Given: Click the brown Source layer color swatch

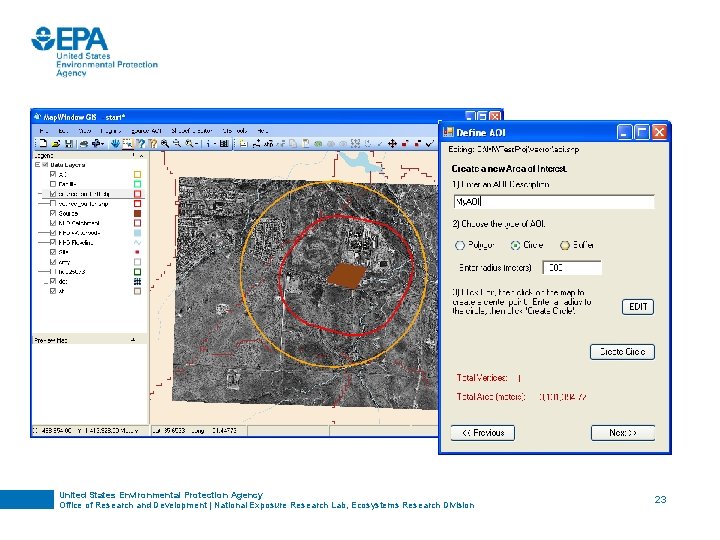Looking at the screenshot, I should 137,213.
